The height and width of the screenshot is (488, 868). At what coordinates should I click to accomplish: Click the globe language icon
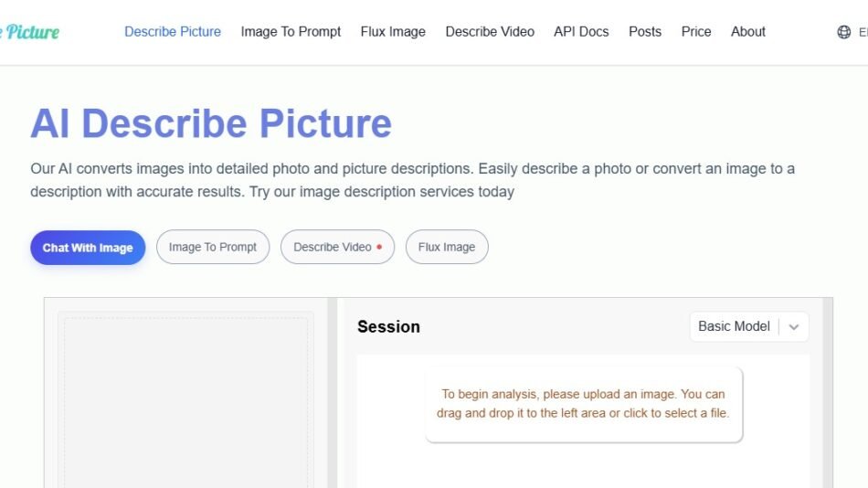(x=843, y=32)
